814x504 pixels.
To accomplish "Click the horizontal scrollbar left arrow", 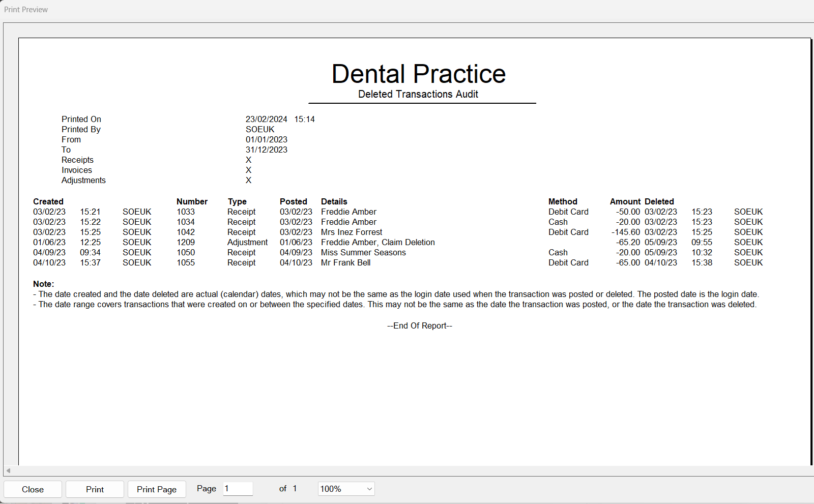I will click(x=8, y=470).
